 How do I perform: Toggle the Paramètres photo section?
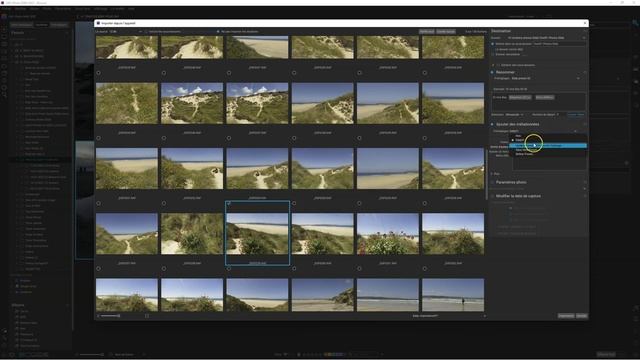click(492, 182)
